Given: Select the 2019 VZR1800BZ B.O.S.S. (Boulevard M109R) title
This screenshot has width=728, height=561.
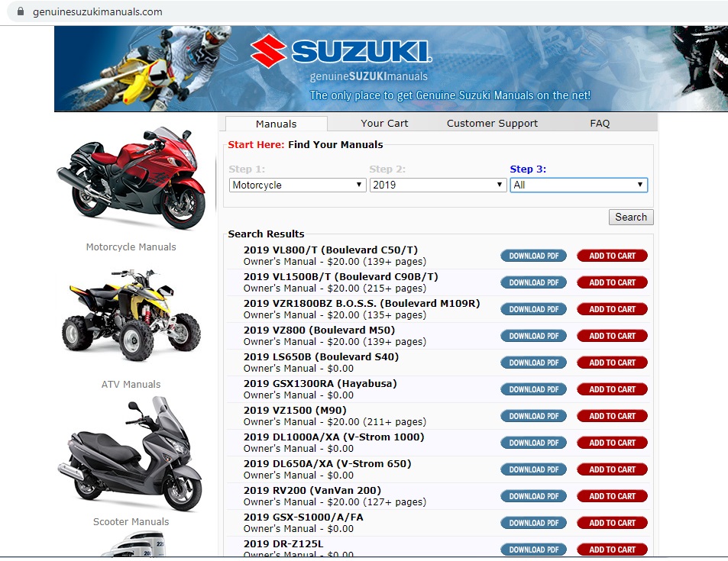Looking at the screenshot, I should pos(361,303).
